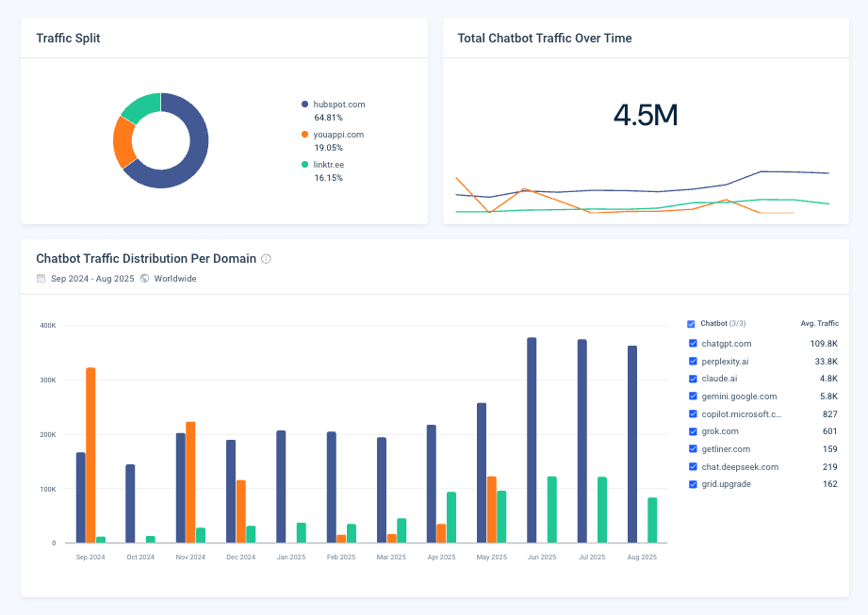Click the green linktr.ee legend dot
This screenshot has height=615, width=868.
304,165
